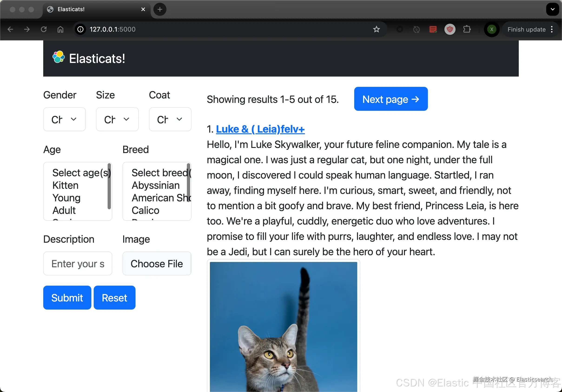Expand the Size dropdown
Screen dimensions: 562x392
117,119
